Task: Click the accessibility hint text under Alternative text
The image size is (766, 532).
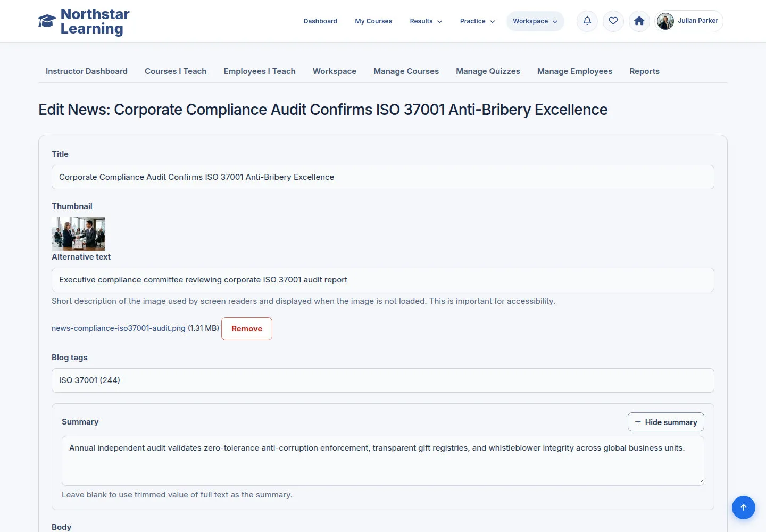Action: (303, 301)
